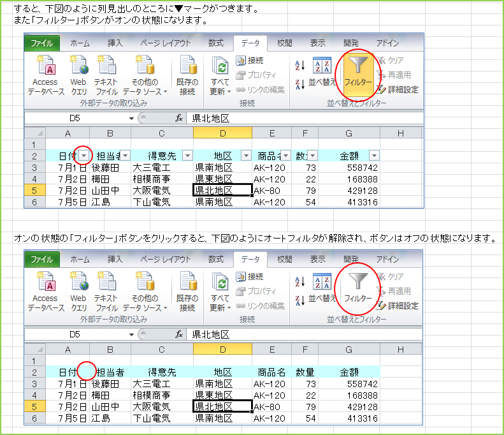
Task: Click Properties item in upper ribbon
Action: (256, 75)
